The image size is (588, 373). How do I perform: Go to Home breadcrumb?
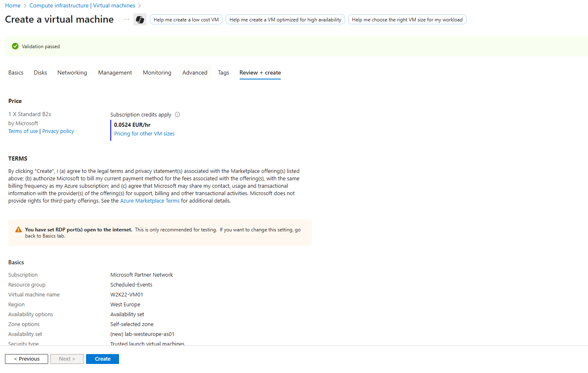click(13, 5)
